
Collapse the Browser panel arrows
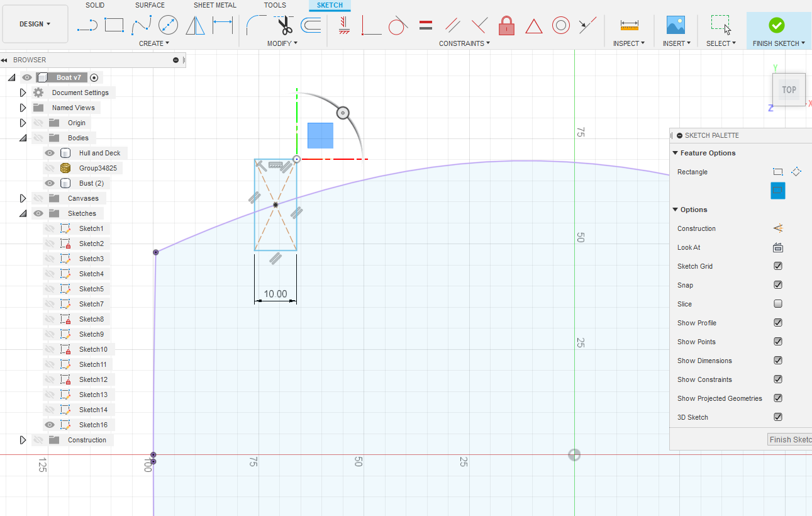4,60
